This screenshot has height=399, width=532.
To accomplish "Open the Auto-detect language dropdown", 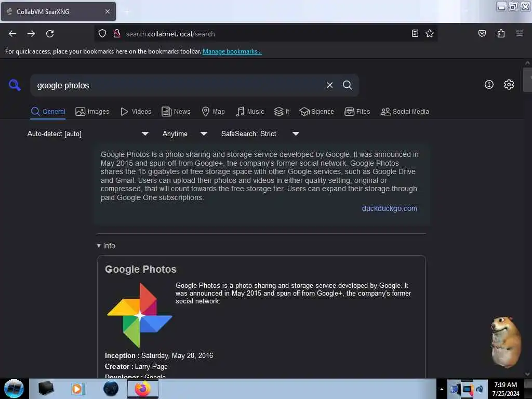I will tap(88, 134).
